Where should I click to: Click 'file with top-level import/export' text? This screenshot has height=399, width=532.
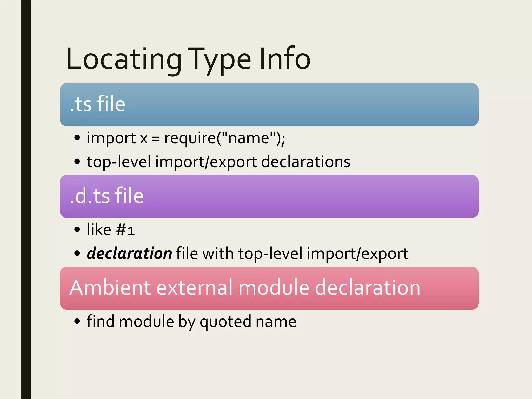[x=292, y=254]
